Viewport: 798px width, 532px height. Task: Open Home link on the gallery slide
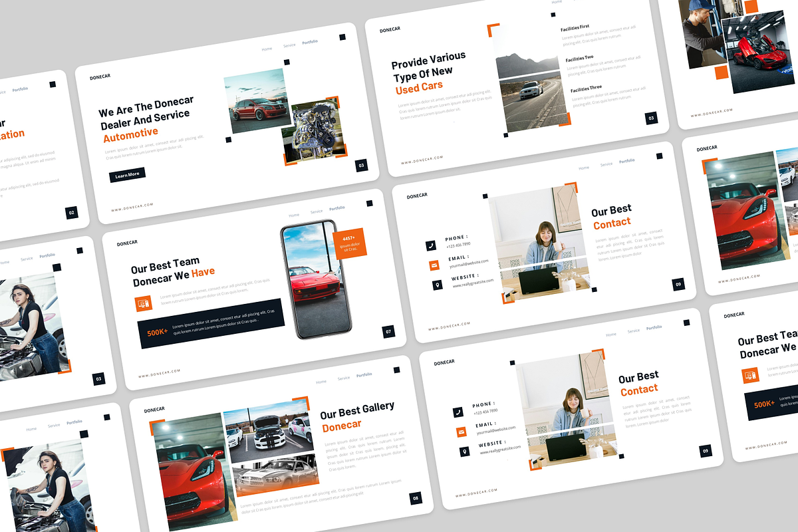[321, 382]
